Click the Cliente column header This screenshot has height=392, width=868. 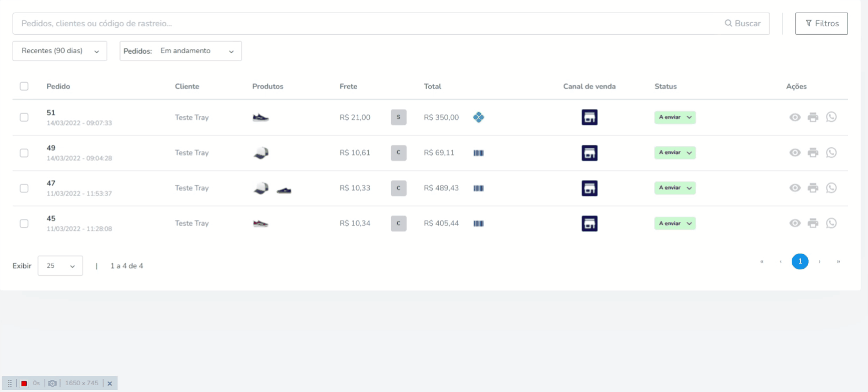[187, 86]
